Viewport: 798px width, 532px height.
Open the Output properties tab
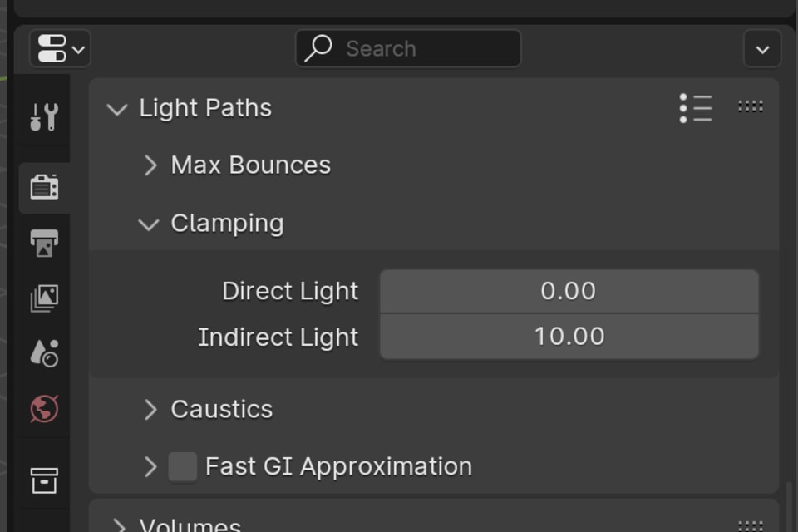(x=44, y=242)
